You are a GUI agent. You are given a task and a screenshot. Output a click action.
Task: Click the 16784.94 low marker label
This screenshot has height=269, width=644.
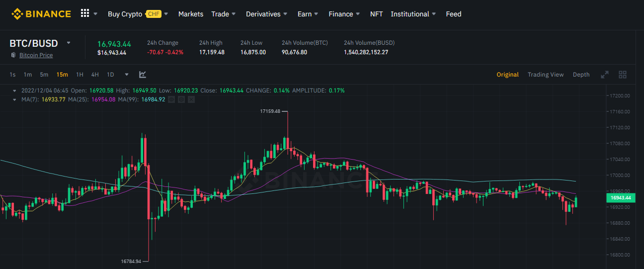131,261
